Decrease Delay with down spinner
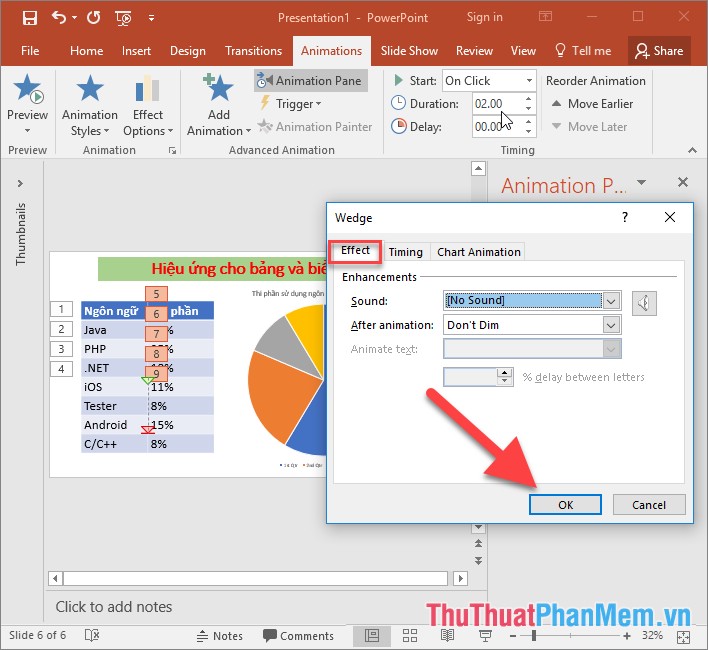This screenshot has height=650, width=708. tap(528, 132)
